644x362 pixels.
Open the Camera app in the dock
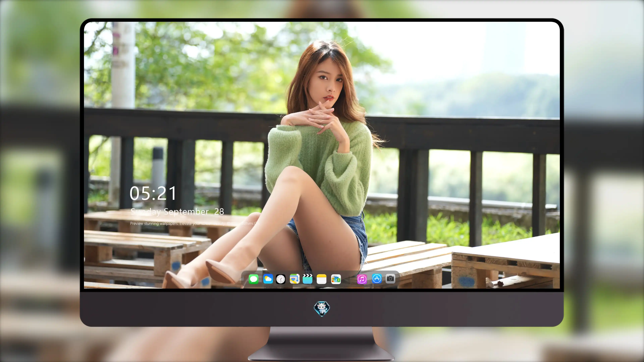(390, 279)
